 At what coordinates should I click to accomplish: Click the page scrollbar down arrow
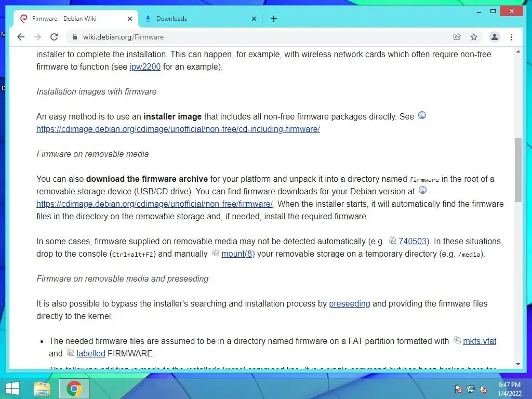[518, 364]
